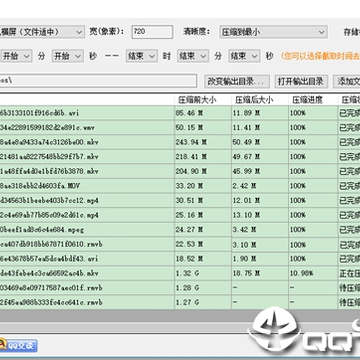Sort by the 压缩进度 column header
Viewport: 360px width, 360px height.
point(313,100)
